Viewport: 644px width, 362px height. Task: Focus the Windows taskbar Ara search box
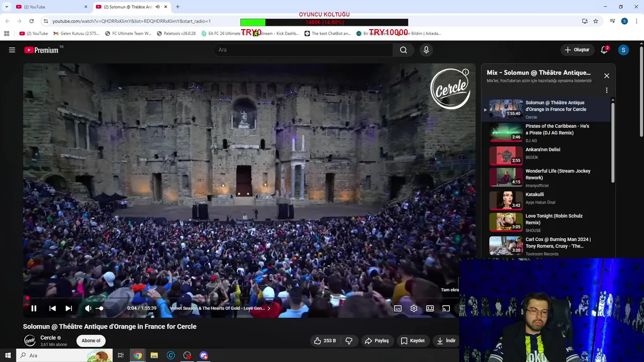tap(64, 355)
